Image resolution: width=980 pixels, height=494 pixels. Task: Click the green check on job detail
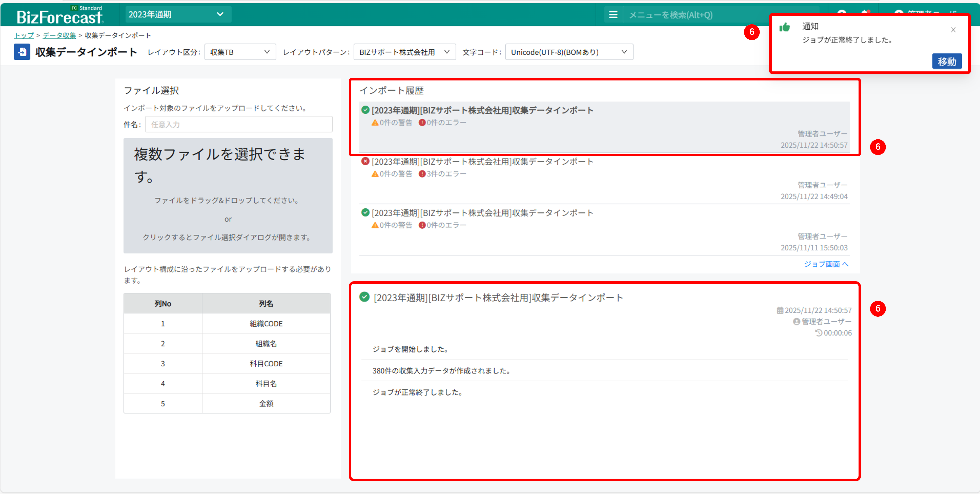(x=364, y=297)
